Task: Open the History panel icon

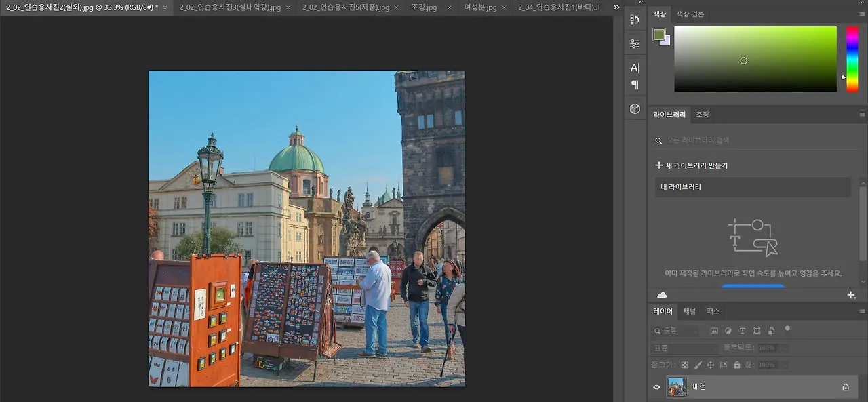Action: coord(635,20)
